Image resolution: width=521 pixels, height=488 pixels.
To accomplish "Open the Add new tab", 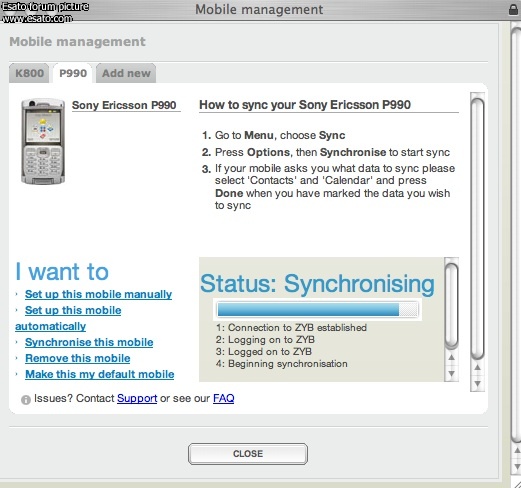I will pos(126,73).
